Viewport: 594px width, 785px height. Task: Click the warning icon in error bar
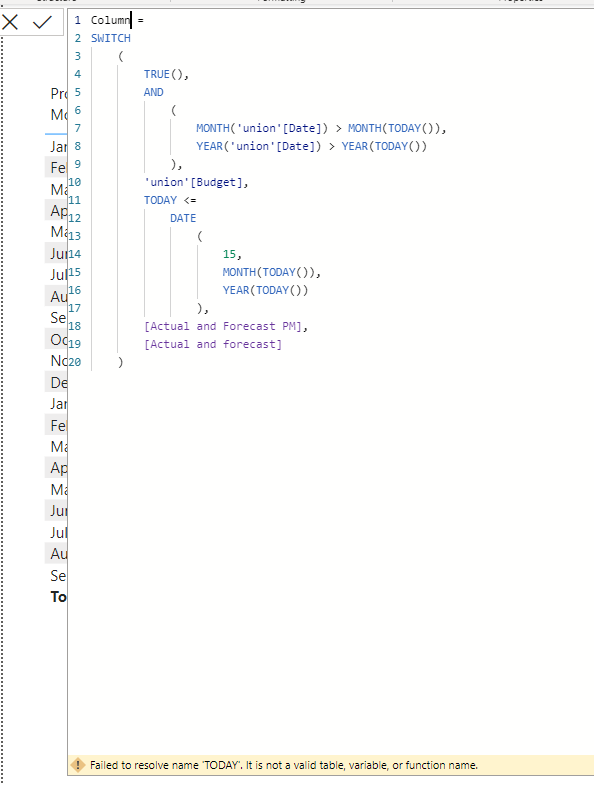pyautogui.click(x=78, y=765)
